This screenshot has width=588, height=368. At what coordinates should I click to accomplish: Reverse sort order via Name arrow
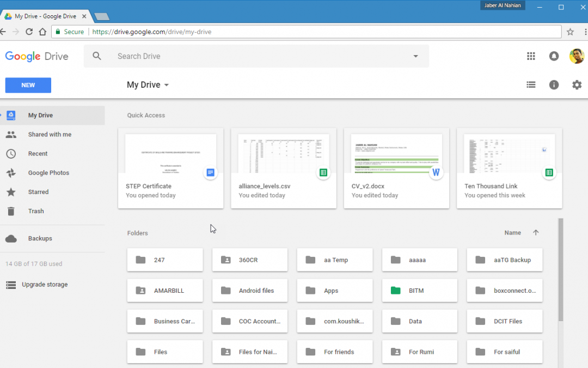coord(536,232)
